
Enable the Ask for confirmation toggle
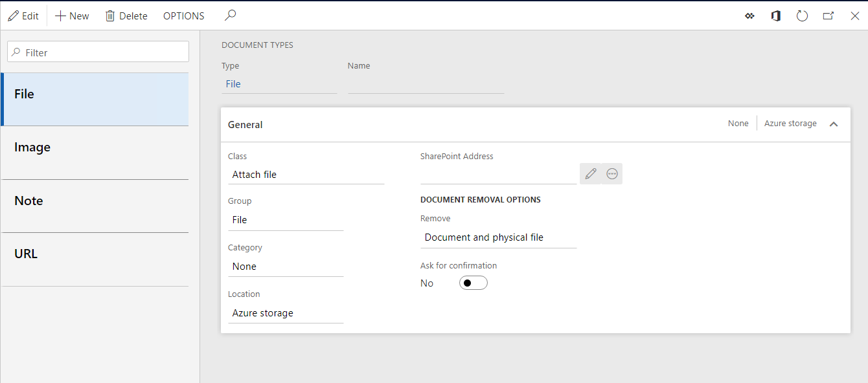coord(474,283)
